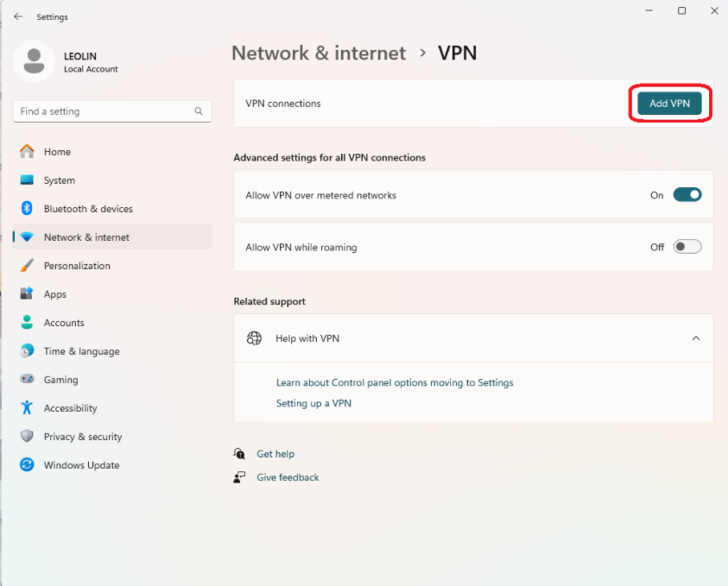Click the back arrow icon in Settings
Image resolution: width=728 pixels, height=586 pixels.
18,16
